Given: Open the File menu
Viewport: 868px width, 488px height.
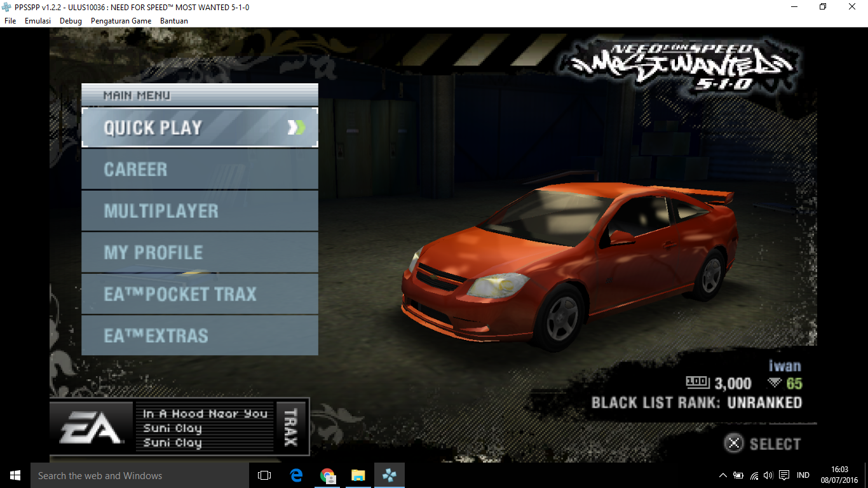Looking at the screenshot, I should (10, 21).
